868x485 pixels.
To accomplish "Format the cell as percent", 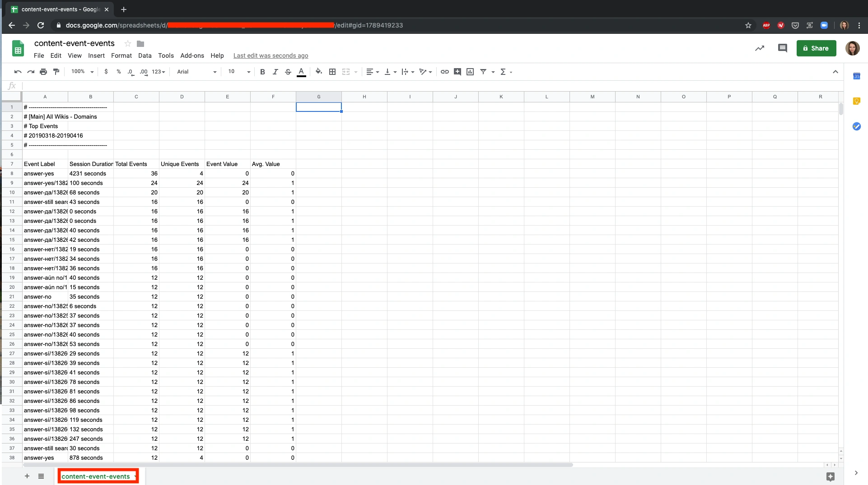I will coord(119,72).
